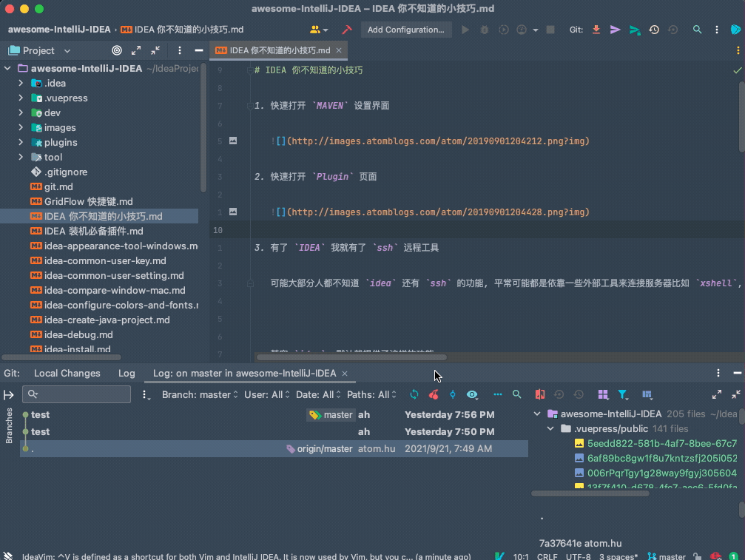Click CRLF line separator in status bar

(547, 556)
